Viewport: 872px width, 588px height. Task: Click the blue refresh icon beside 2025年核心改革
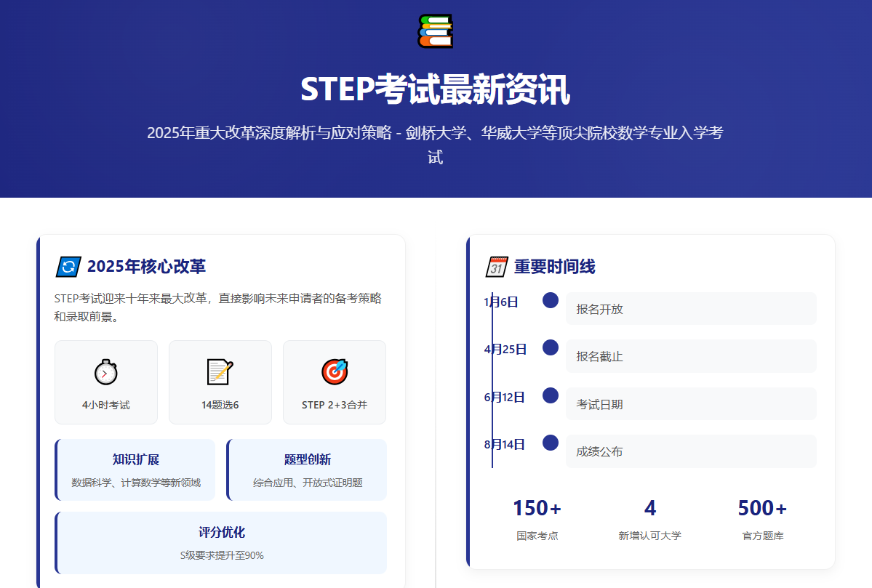point(68,267)
